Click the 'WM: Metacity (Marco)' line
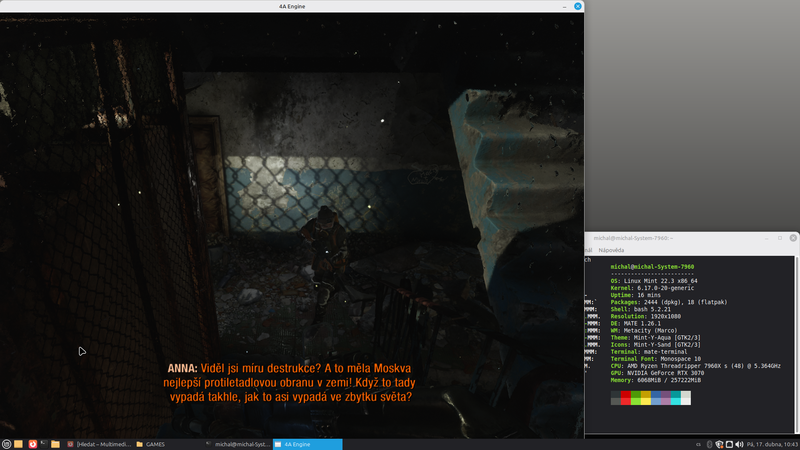 tap(644, 331)
